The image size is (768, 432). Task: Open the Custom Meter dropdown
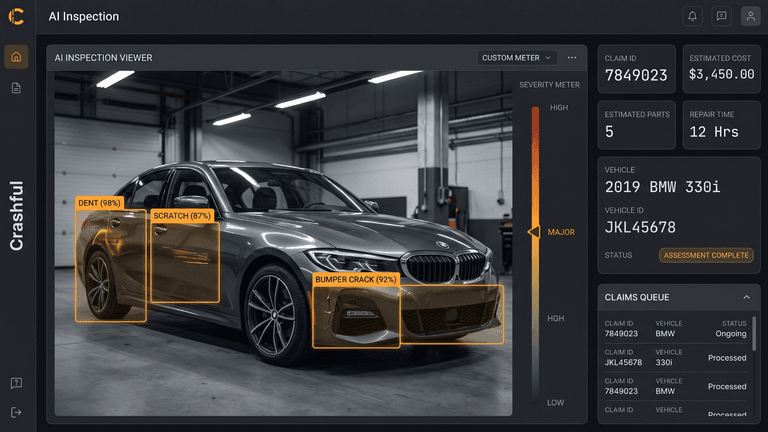(517, 58)
